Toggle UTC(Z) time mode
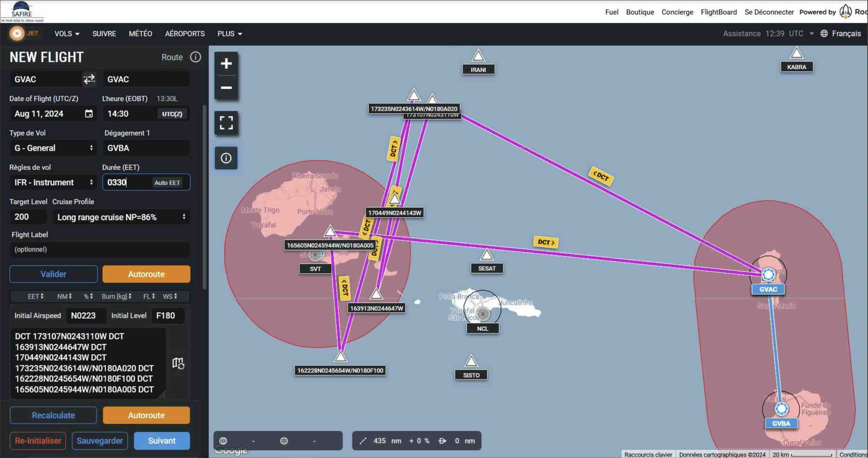 click(172, 114)
